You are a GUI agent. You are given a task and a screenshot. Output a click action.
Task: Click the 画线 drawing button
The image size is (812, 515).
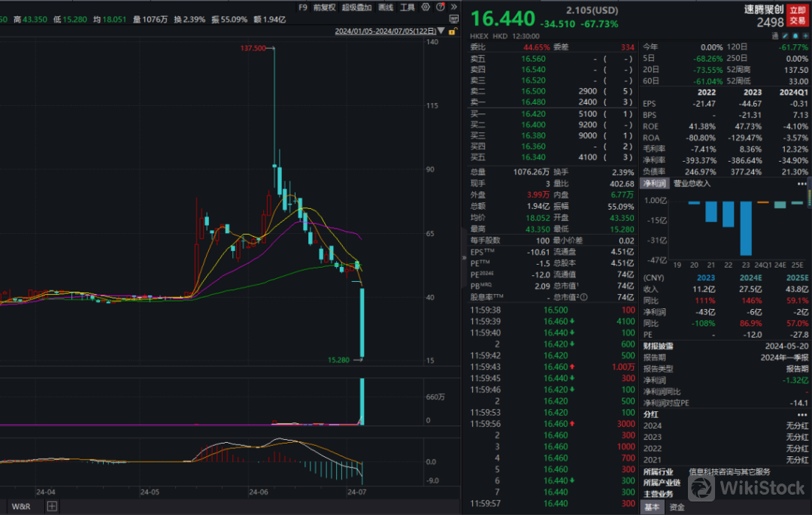pyautogui.click(x=386, y=7)
